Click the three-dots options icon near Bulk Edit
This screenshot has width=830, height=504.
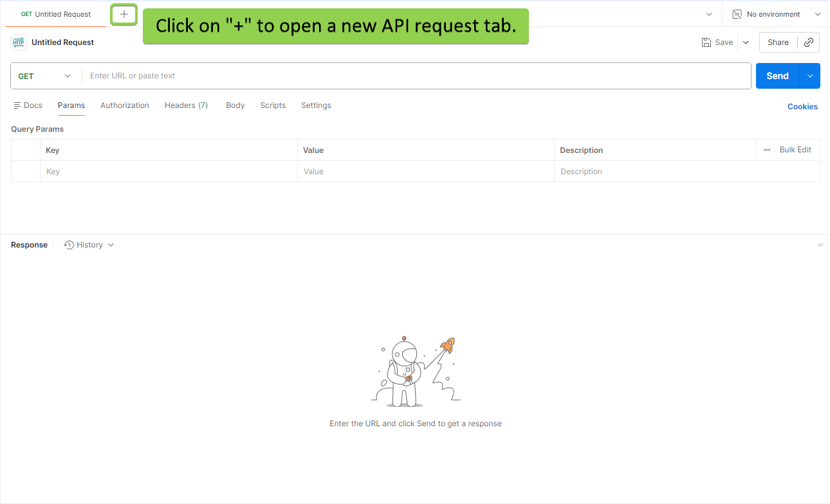(x=766, y=150)
